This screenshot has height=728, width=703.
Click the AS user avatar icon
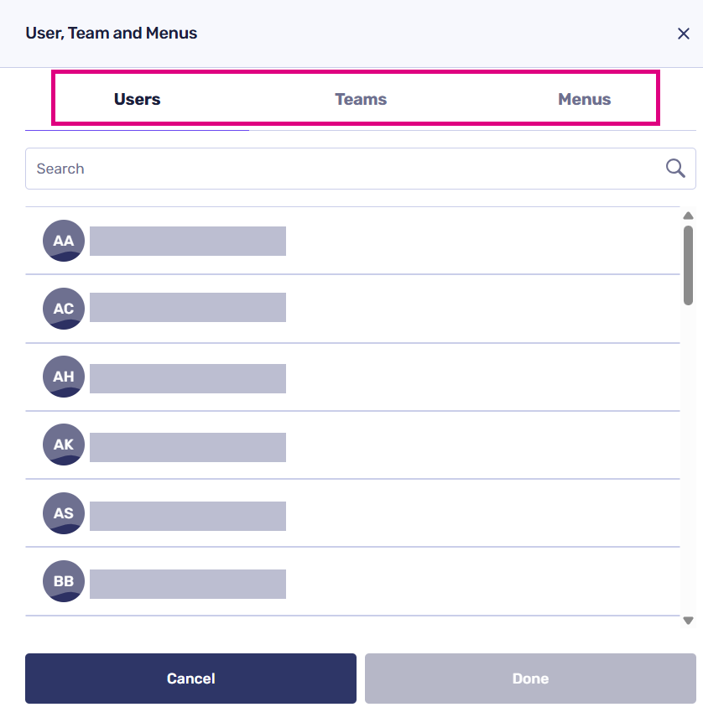64,513
